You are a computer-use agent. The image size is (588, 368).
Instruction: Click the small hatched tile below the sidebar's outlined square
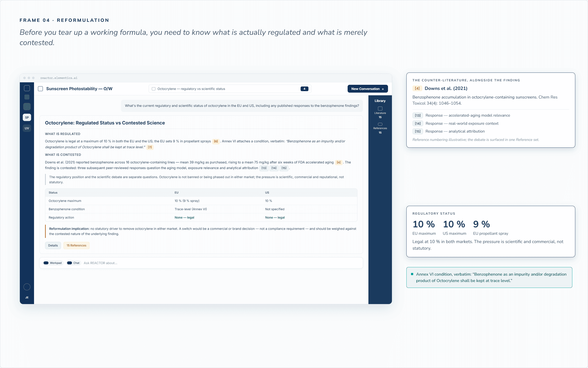pyautogui.click(x=27, y=97)
